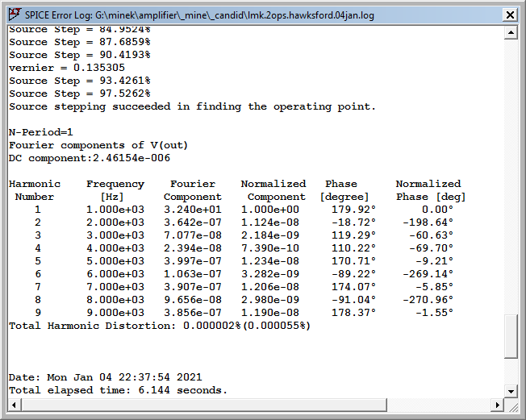526x420 pixels.
Task: Click the normalized component 2.980e-09
Action: pos(270,300)
